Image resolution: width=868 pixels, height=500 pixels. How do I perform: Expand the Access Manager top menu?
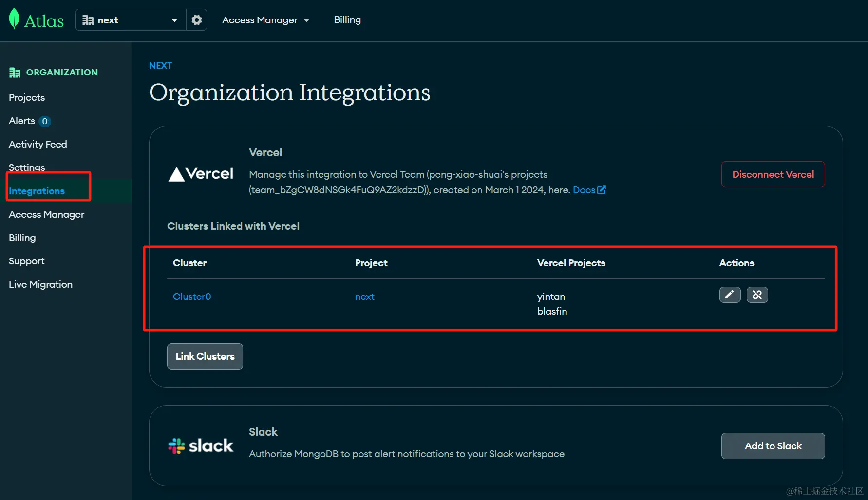tap(265, 20)
